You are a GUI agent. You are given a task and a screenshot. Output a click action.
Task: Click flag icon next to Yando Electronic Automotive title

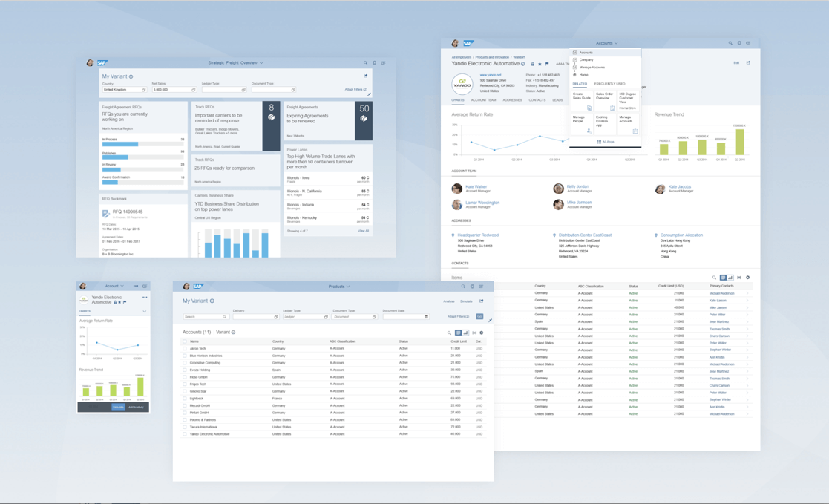pos(547,64)
